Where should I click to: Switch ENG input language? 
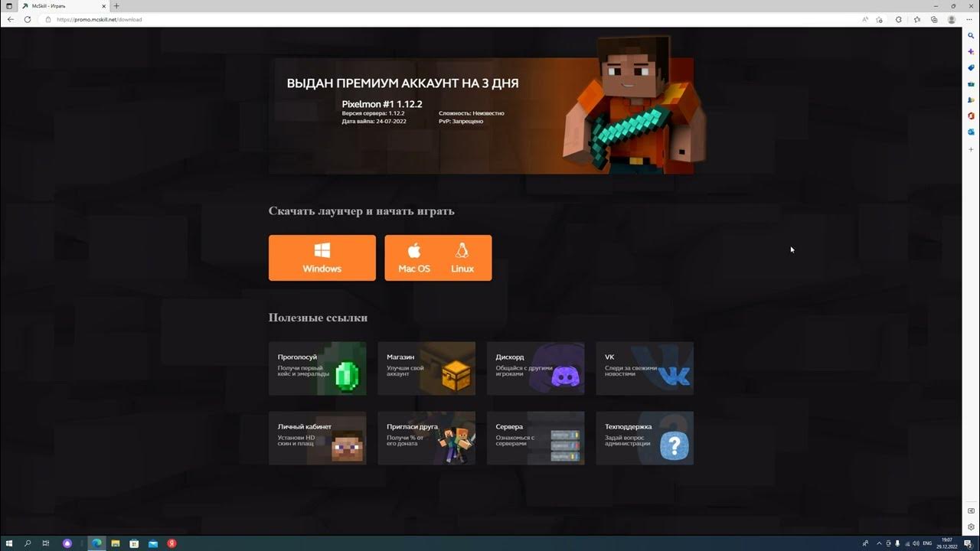coord(927,543)
